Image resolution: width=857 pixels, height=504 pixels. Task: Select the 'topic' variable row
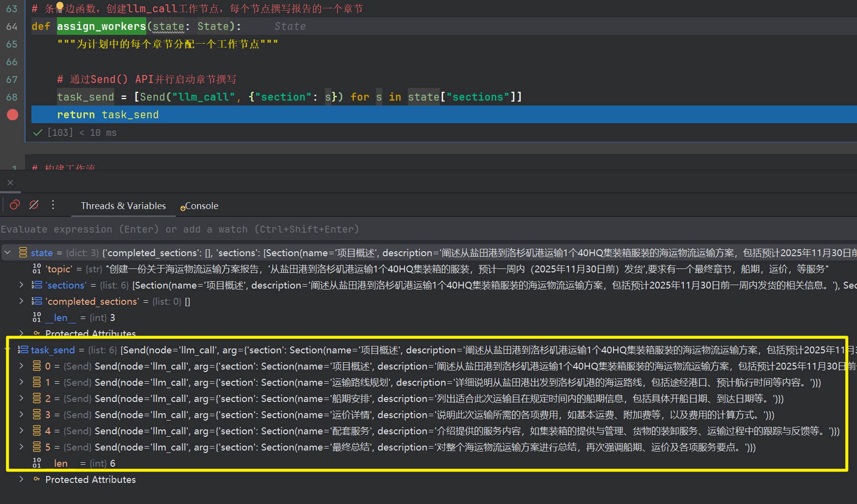pos(428,269)
